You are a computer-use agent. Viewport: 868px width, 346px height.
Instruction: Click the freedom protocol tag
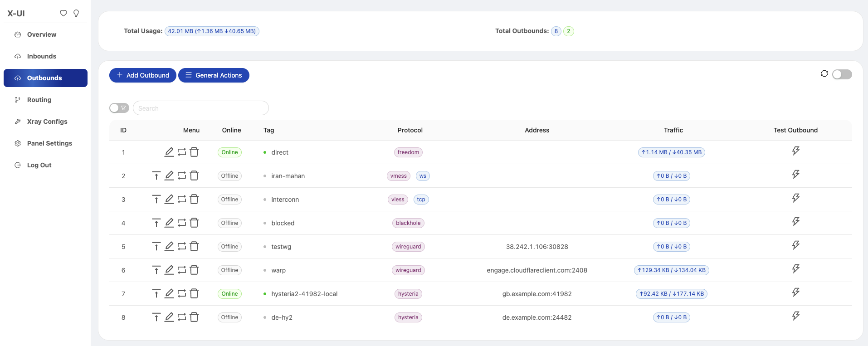click(x=408, y=152)
